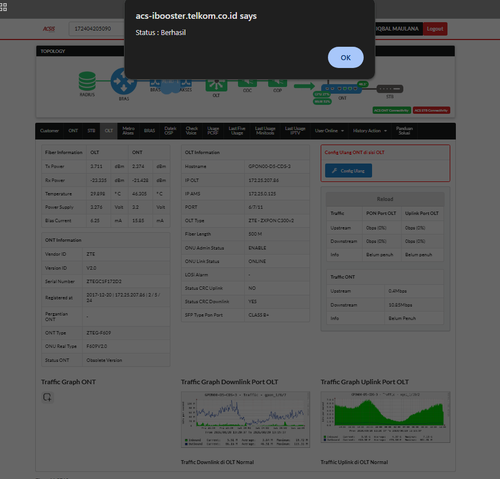Click the Traffic Uplink di OLT Normal text
This screenshot has height=479, width=500.
point(354,462)
